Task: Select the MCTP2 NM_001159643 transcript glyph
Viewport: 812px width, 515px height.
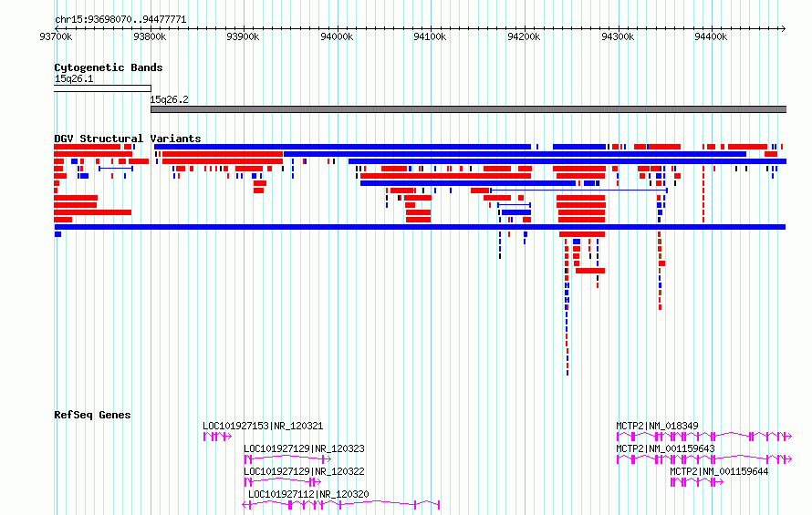Action: click(x=704, y=459)
